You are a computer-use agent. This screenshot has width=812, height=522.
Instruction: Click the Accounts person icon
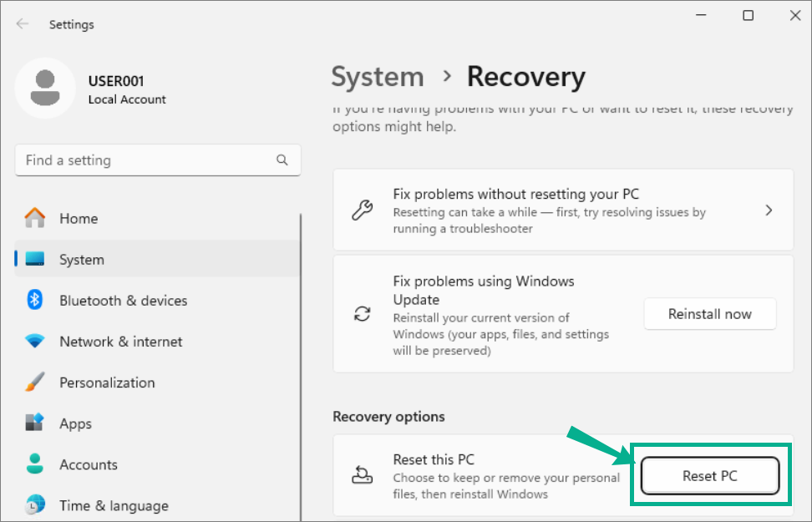[x=35, y=464]
